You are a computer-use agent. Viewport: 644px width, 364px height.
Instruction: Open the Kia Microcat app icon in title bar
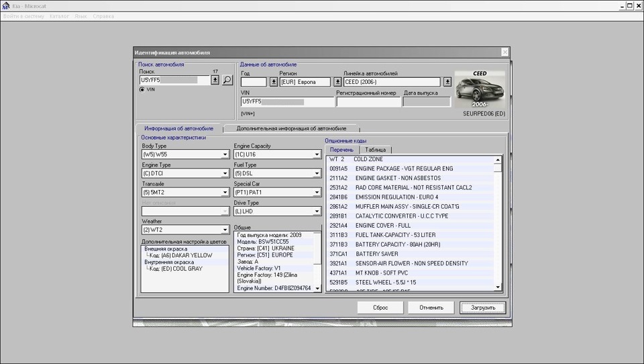(x=6, y=6)
